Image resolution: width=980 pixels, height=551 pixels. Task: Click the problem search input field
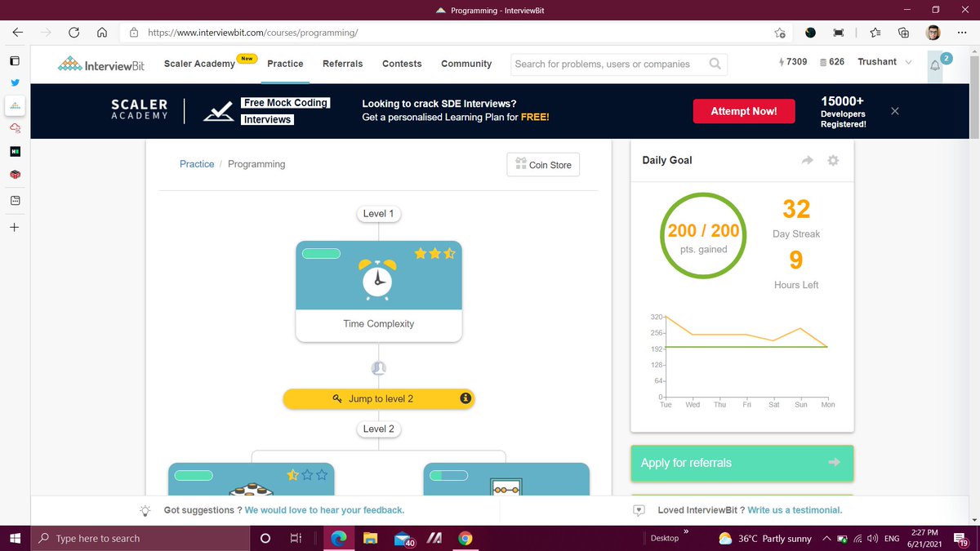611,64
